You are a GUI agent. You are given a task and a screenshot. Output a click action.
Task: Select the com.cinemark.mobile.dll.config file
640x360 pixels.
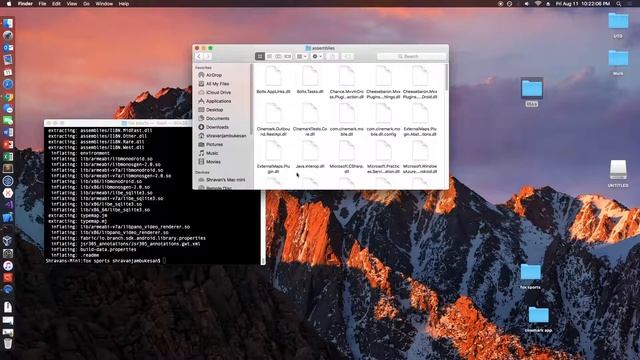point(383,119)
